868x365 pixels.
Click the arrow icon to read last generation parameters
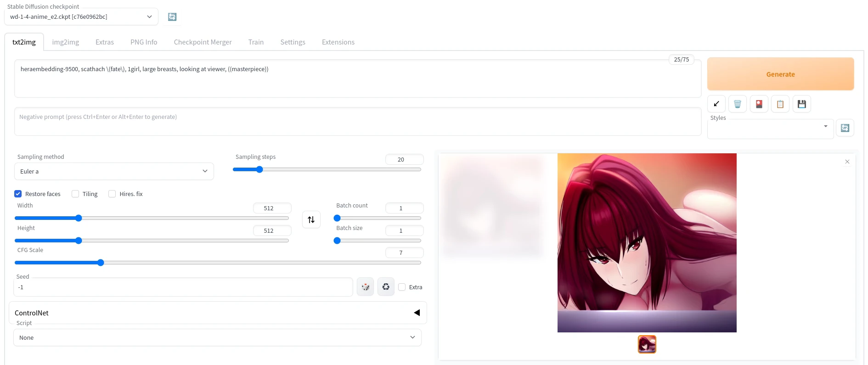716,104
